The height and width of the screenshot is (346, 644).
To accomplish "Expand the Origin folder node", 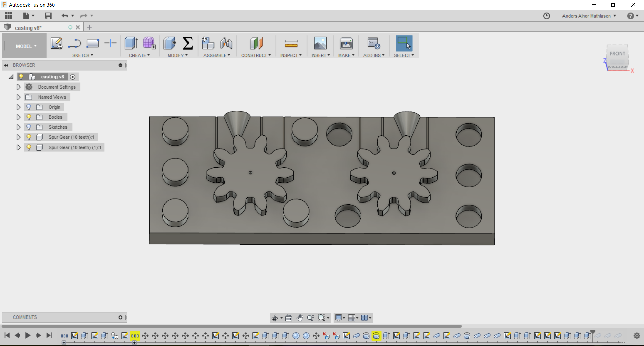I will [18, 107].
